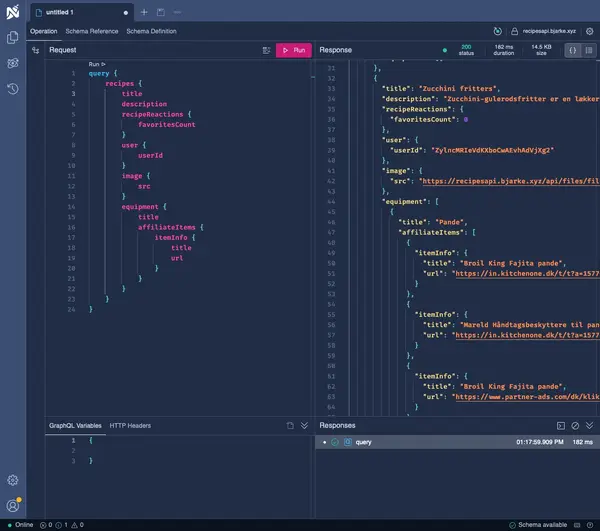
Task: Open the API explorer sidebar icon
Action: pyautogui.click(x=13, y=63)
